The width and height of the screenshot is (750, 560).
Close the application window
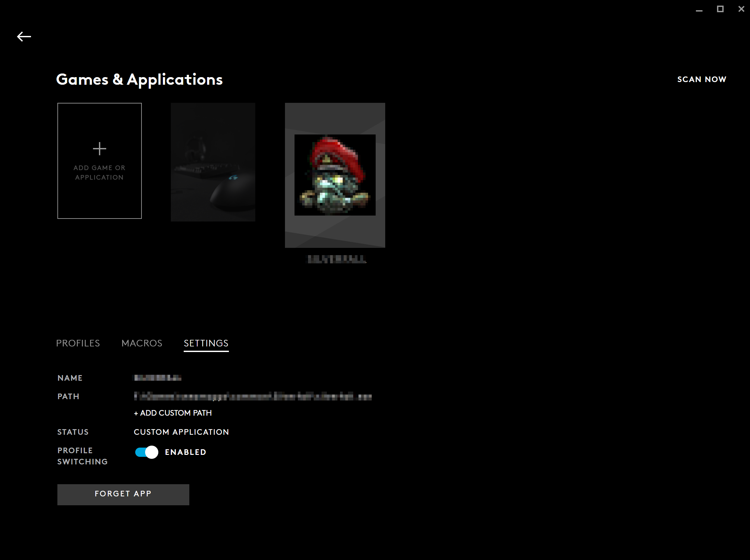741,9
